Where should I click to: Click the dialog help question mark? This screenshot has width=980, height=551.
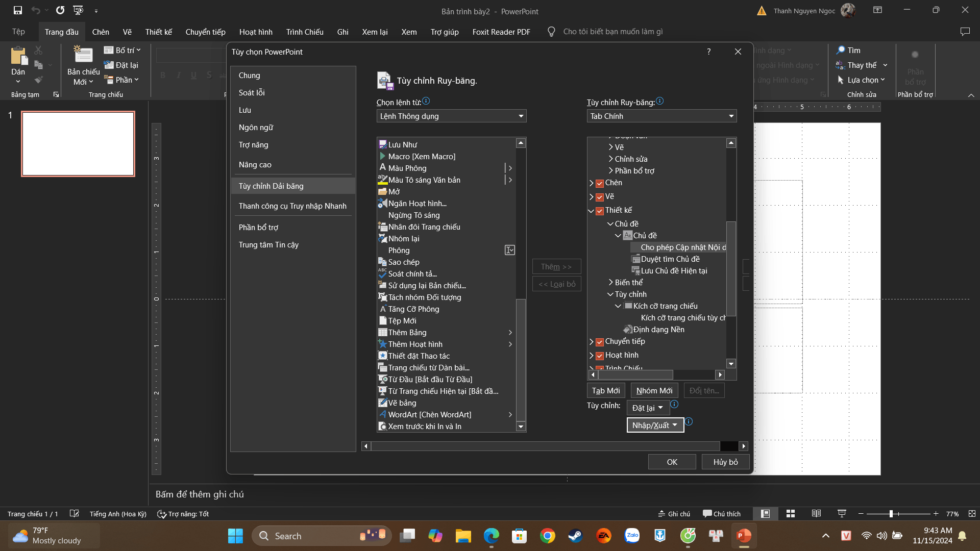(x=708, y=52)
